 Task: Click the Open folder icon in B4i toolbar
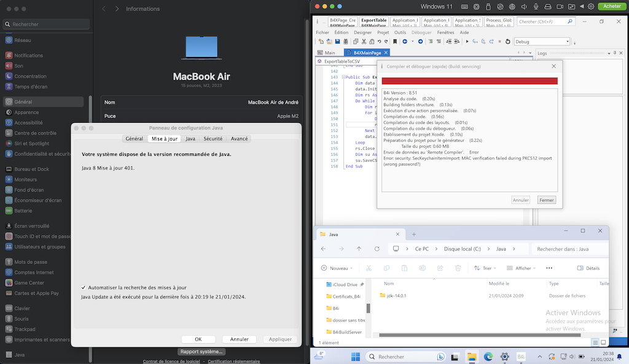click(x=329, y=42)
